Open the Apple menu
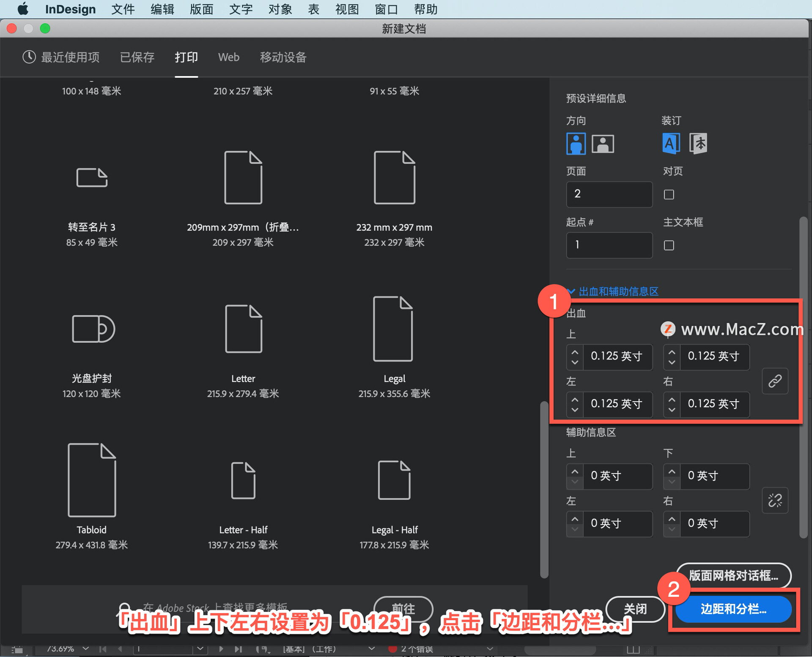 pos(23,9)
